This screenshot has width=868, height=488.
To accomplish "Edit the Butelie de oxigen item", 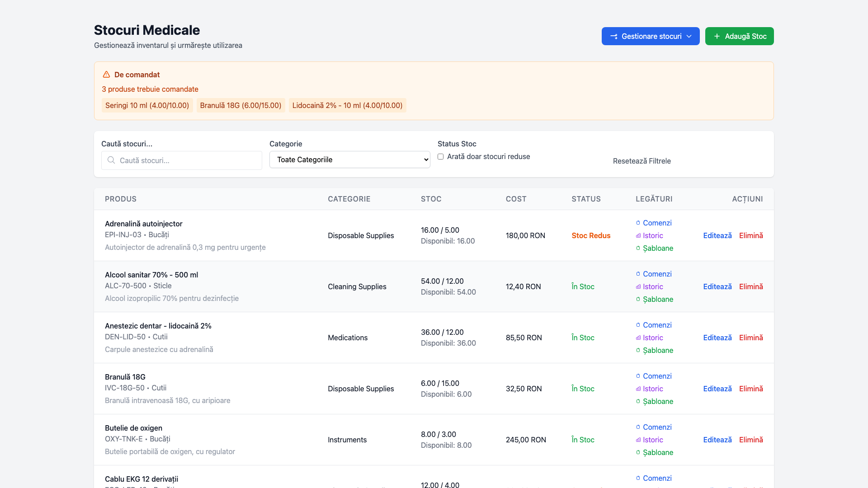I will coord(717,440).
